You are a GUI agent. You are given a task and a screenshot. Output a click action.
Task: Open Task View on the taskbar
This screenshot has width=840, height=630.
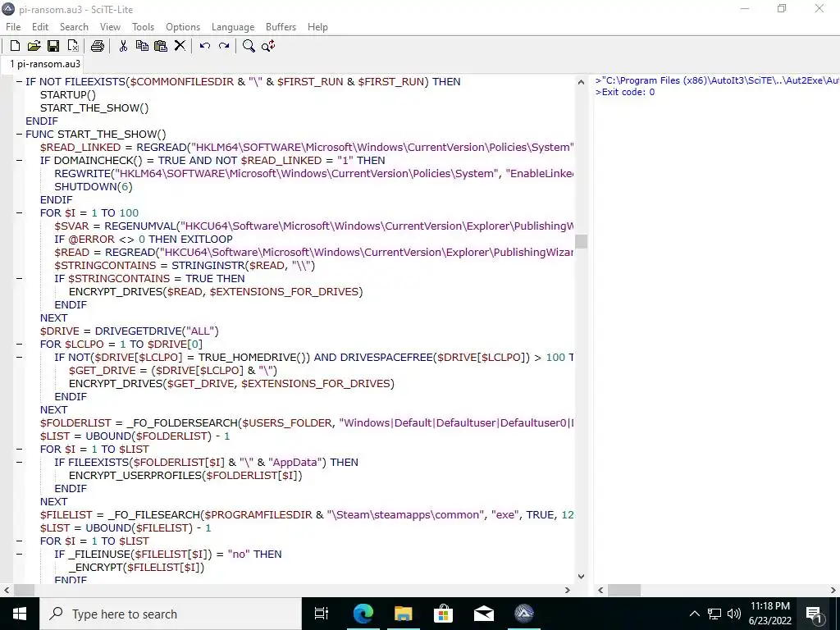(x=322, y=614)
